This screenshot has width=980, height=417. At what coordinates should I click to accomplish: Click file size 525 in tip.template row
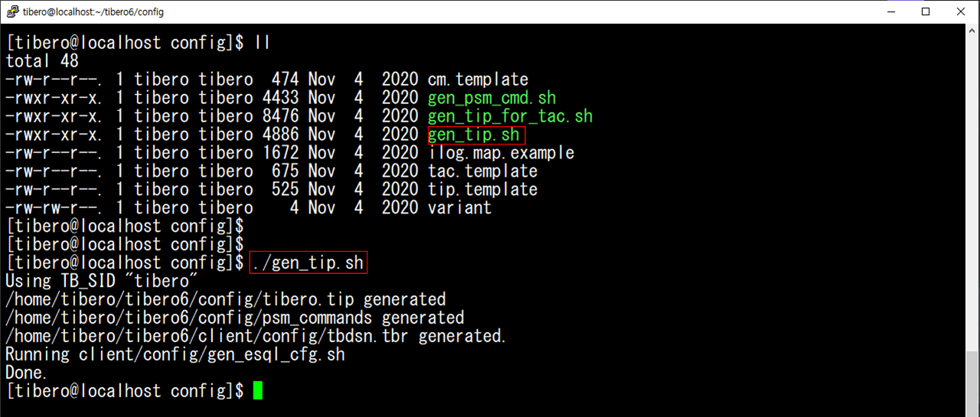[285, 190]
